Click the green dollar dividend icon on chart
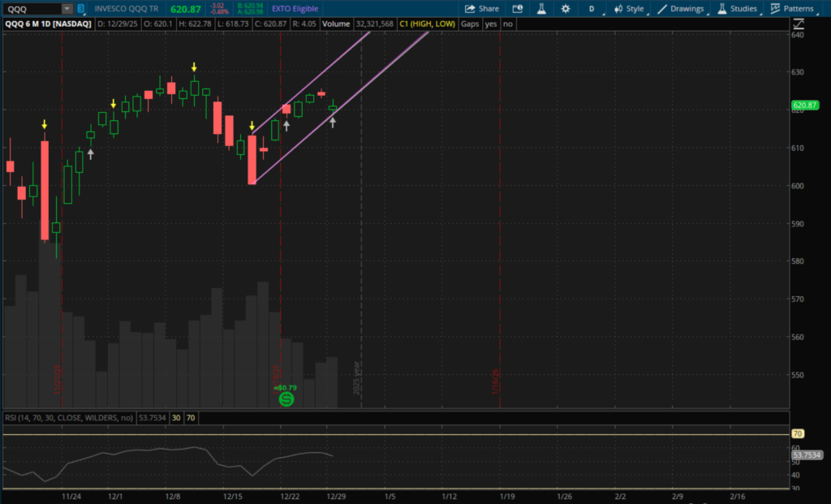Screen dimensions: 831x504 click(x=286, y=399)
